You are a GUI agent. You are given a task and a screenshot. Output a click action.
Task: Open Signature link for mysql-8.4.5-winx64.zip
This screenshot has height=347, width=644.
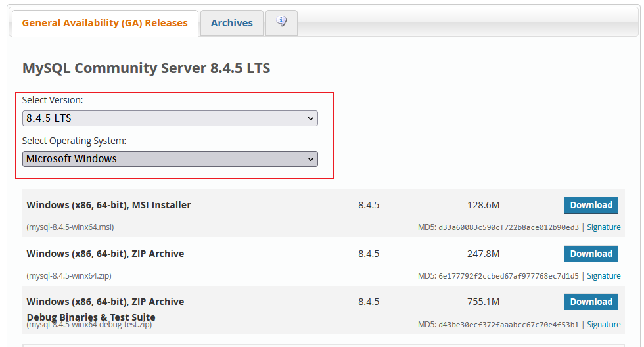[604, 276]
